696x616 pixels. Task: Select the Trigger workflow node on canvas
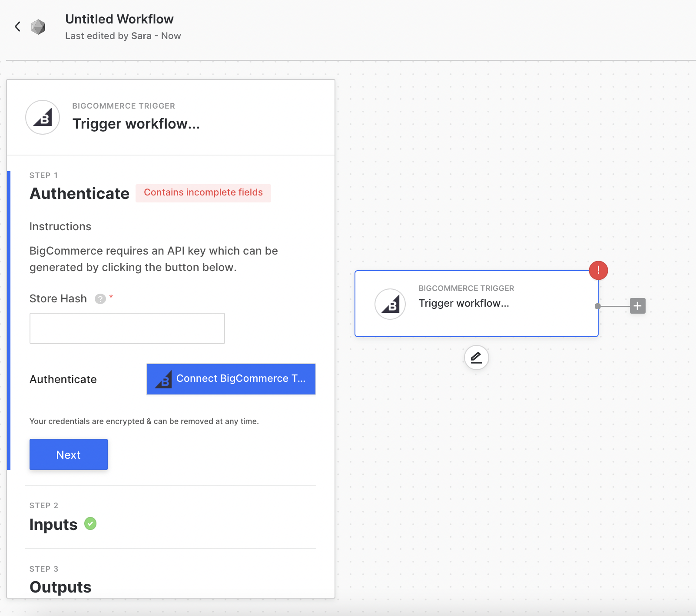(x=477, y=304)
